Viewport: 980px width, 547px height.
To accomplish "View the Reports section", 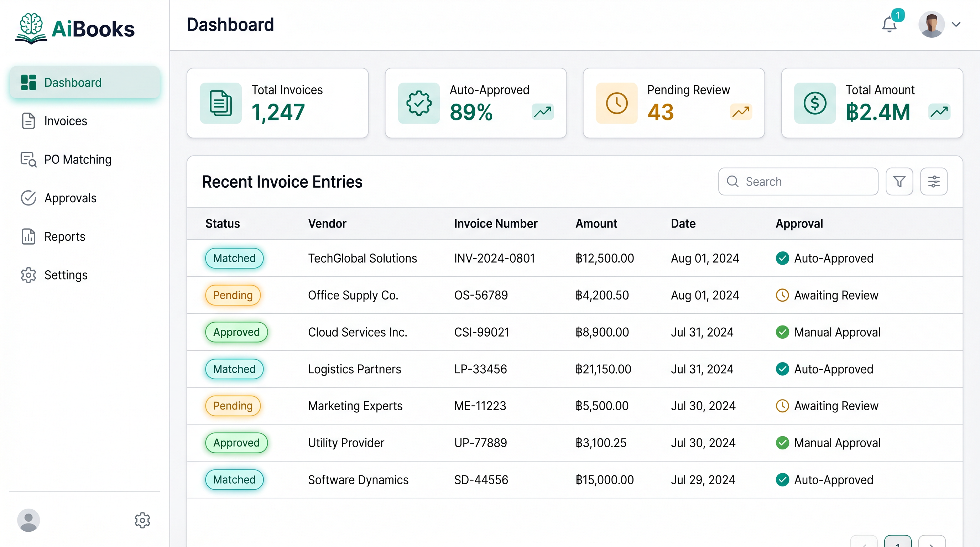I will (65, 236).
